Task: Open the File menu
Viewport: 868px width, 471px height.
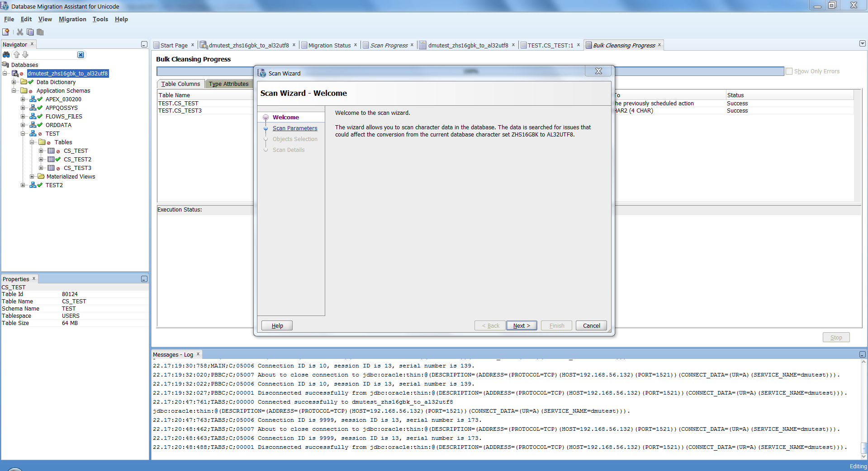Action: pos(9,19)
